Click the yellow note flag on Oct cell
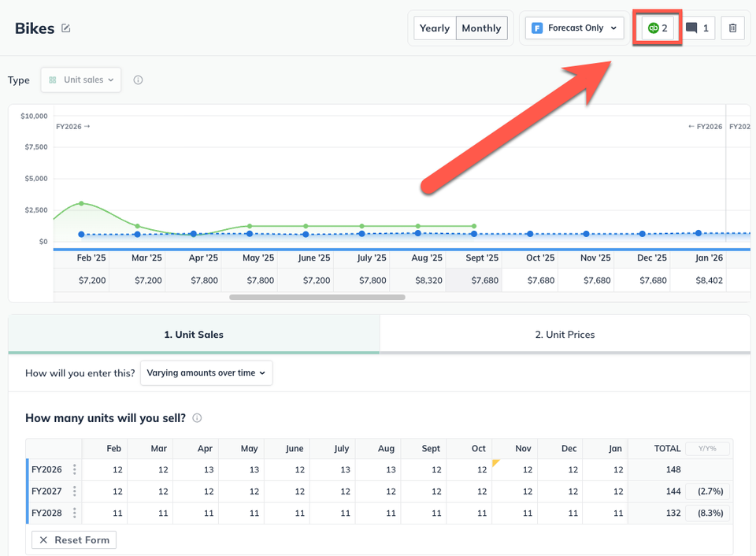 pos(495,463)
